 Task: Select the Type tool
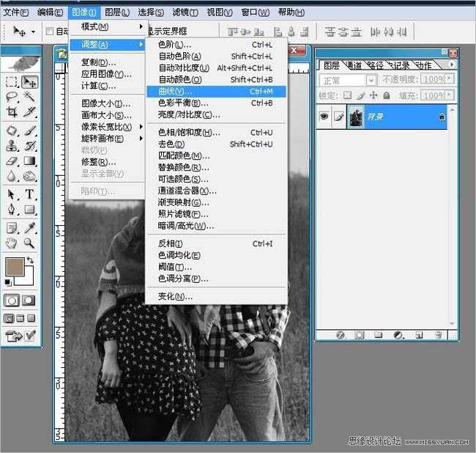click(x=30, y=194)
